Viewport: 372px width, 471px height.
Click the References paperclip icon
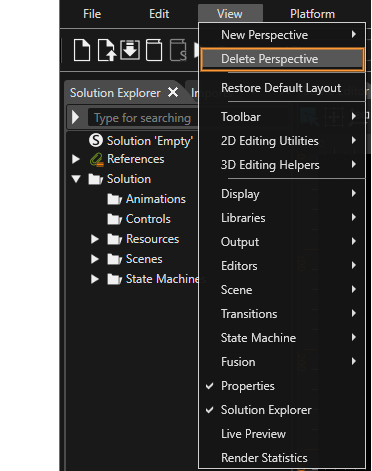(x=97, y=160)
